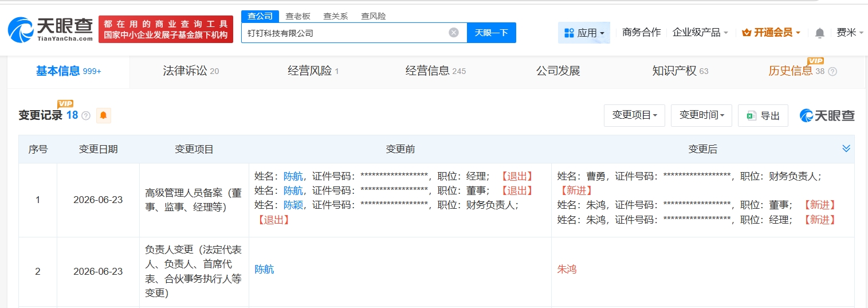Expand the 企业级产品 menu
This screenshot has height=308, width=868.
(x=700, y=33)
